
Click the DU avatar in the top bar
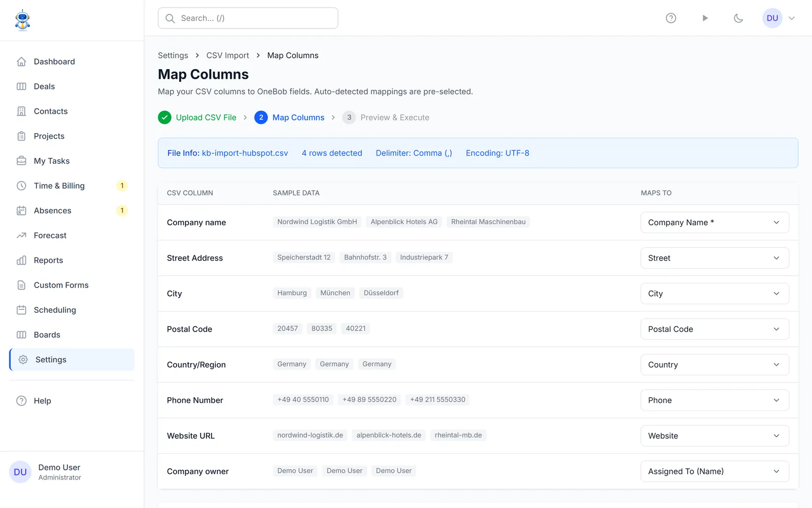click(x=772, y=18)
